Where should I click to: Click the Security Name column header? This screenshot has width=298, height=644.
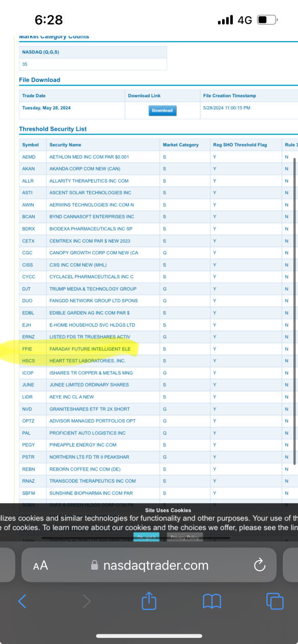[x=65, y=145]
